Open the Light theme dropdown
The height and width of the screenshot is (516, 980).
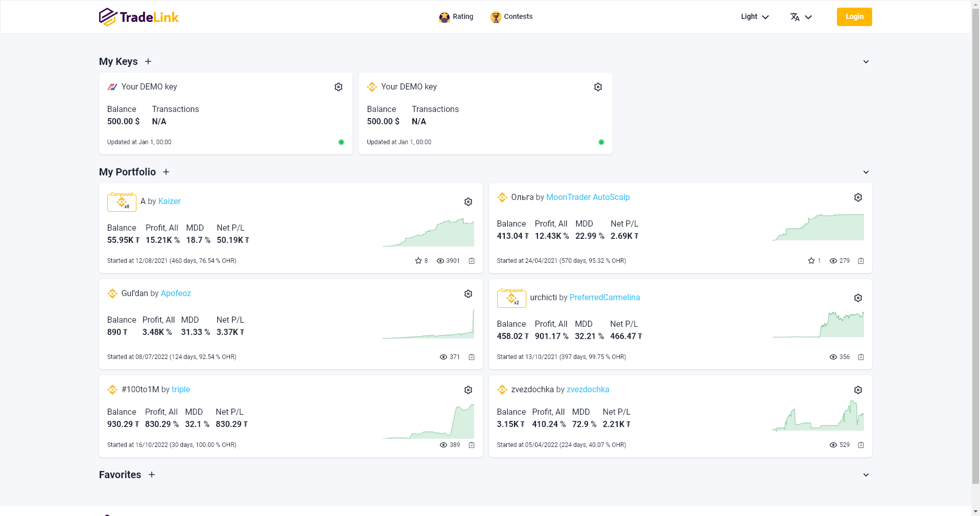pos(755,17)
